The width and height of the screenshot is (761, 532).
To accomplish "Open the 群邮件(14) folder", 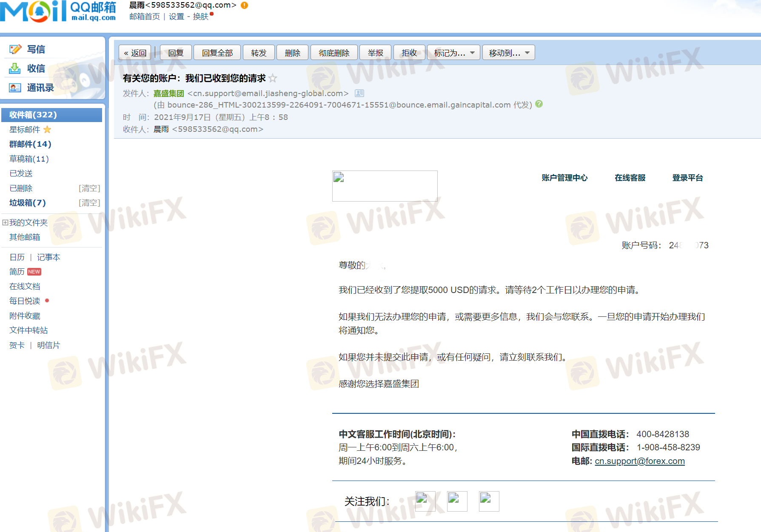I will pyautogui.click(x=30, y=144).
